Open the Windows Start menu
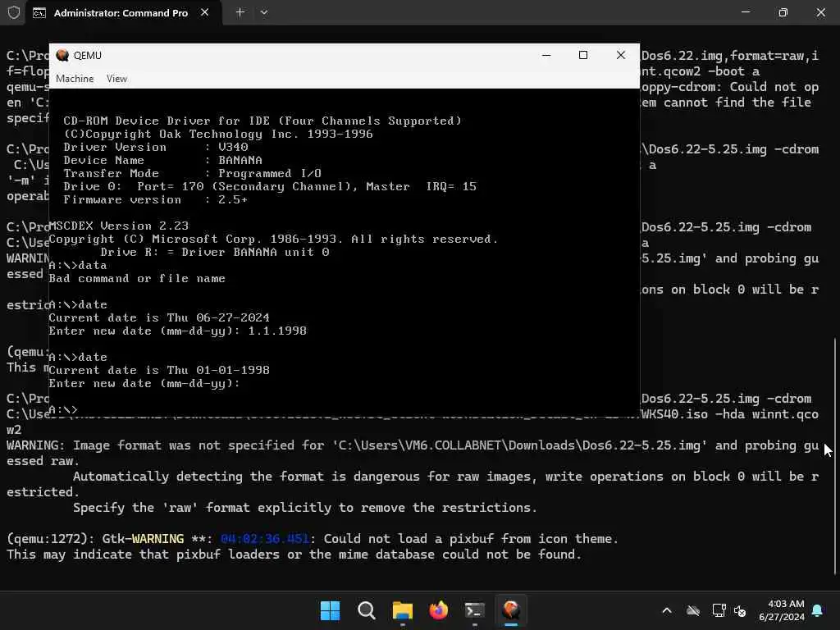This screenshot has width=840, height=630. click(x=330, y=610)
